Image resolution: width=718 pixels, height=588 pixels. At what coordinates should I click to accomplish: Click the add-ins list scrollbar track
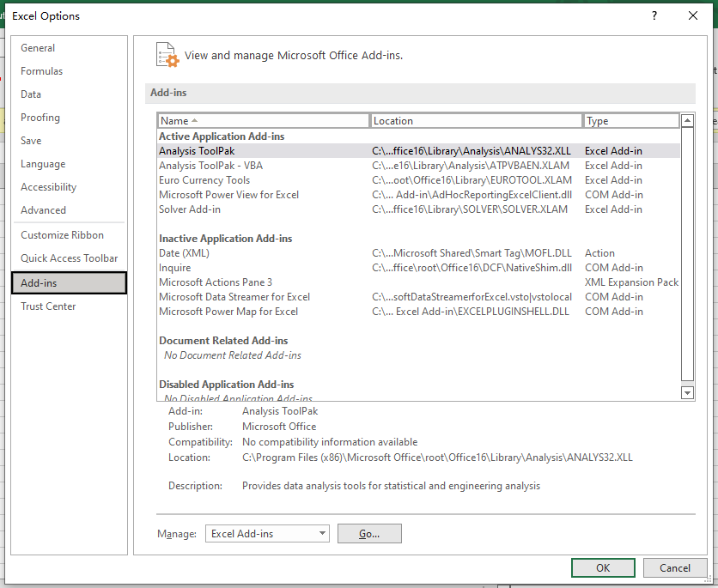tap(687, 254)
